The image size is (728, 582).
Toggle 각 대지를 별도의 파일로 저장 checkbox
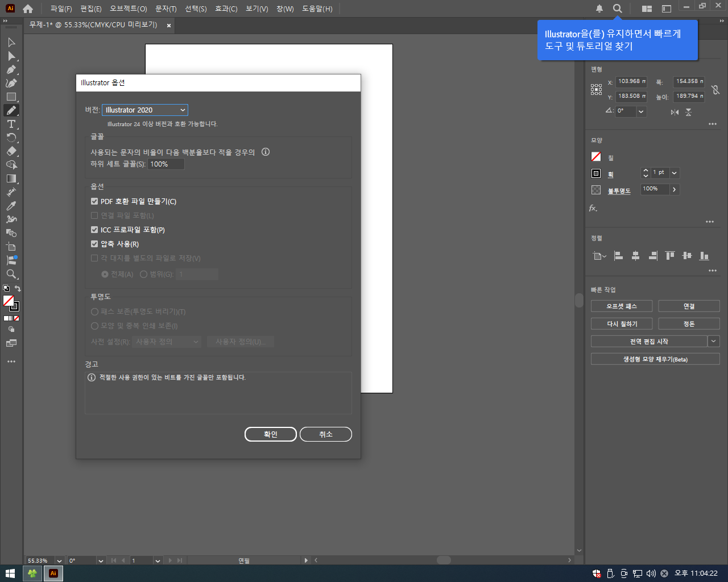(x=94, y=258)
